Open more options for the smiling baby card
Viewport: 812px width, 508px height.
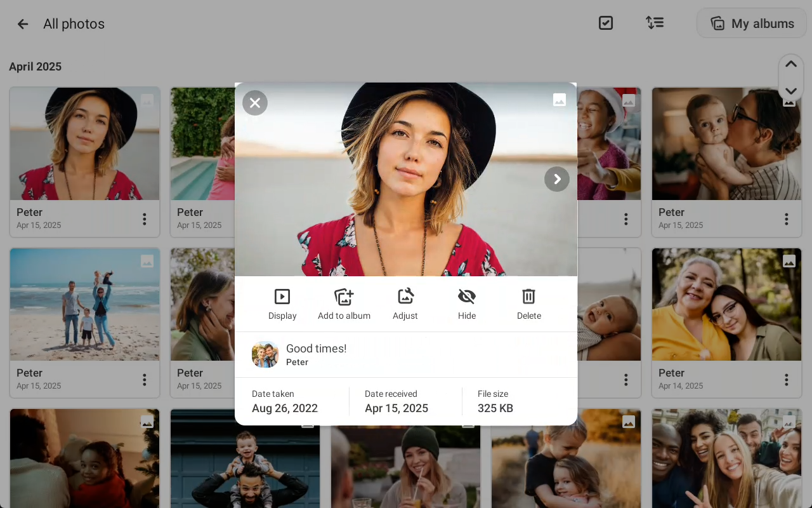click(x=626, y=380)
